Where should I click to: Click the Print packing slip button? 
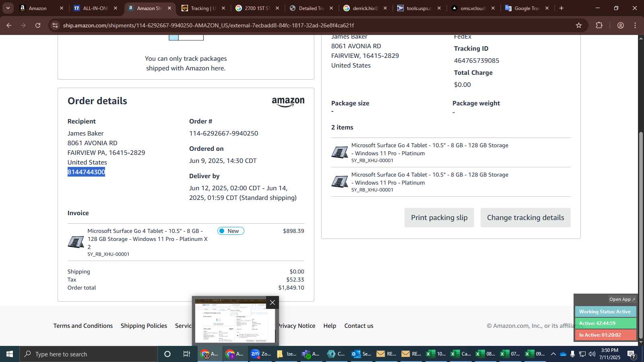tap(439, 218)
